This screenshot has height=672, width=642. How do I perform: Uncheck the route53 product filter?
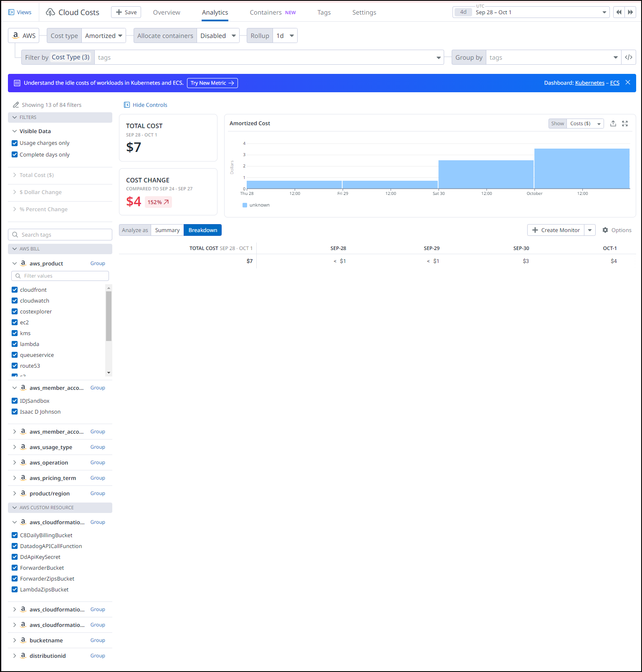[15, 366]
